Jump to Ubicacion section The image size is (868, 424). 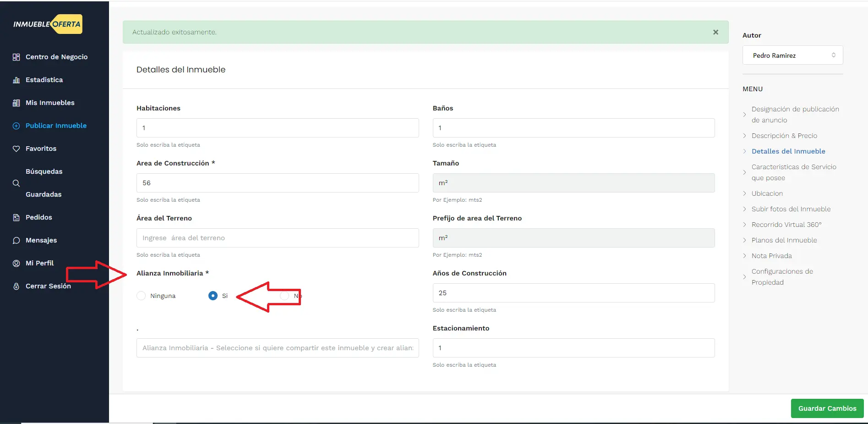[x=767, y=193]
